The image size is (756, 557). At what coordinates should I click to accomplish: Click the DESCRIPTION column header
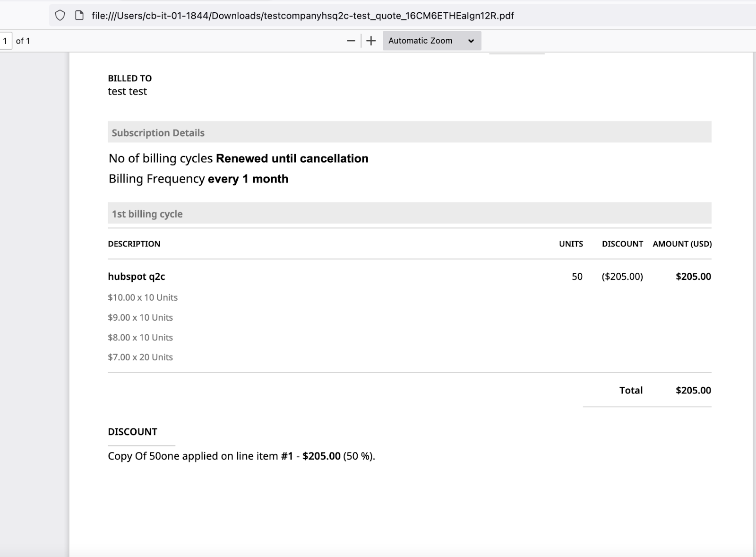[x=134, y=244]
